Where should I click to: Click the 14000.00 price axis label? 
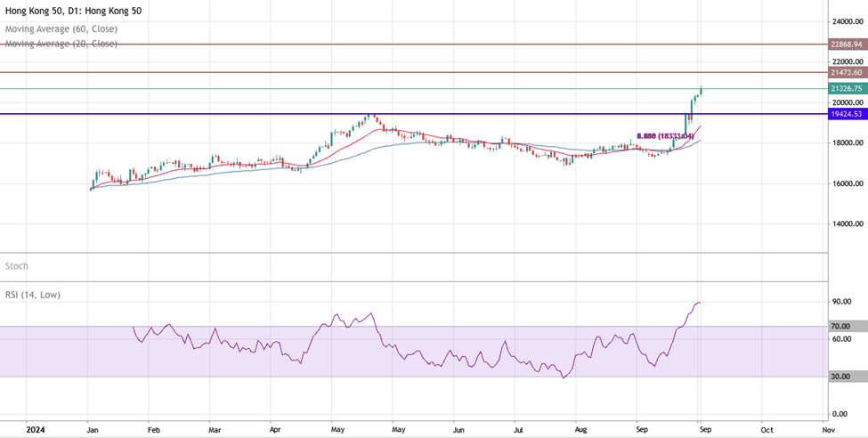[x=847, y=224]
